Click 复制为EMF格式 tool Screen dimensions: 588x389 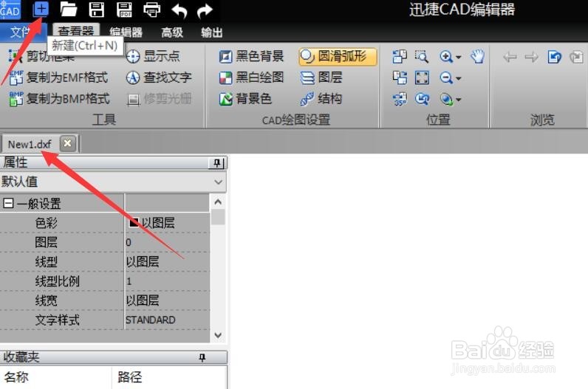(x=58, y=78)
